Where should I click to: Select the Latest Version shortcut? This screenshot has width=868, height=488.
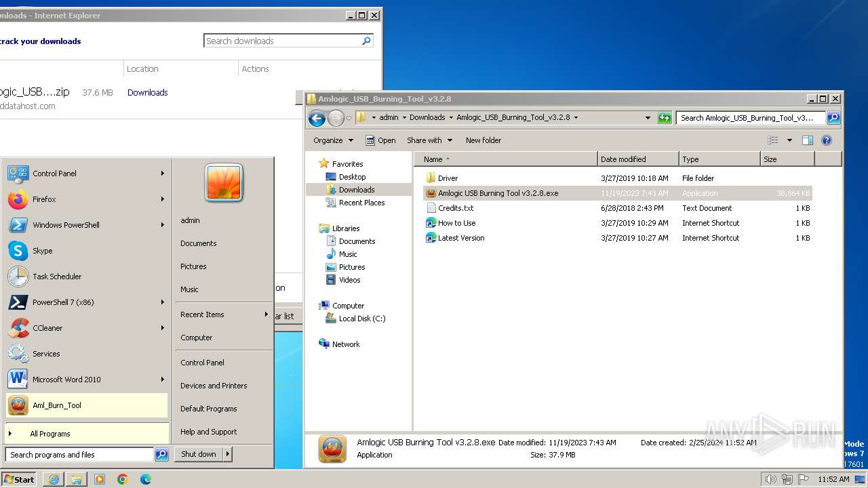point(461,238)
